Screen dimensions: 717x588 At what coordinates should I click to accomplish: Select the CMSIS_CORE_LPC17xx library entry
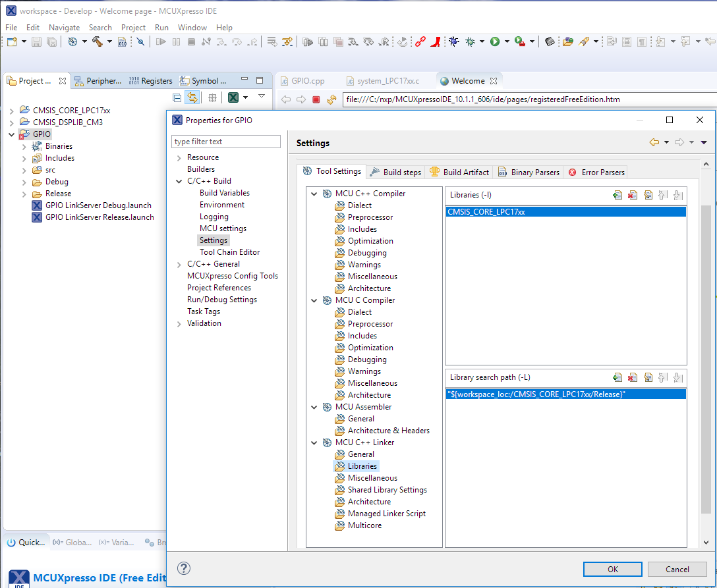click(x=566, y=212)
